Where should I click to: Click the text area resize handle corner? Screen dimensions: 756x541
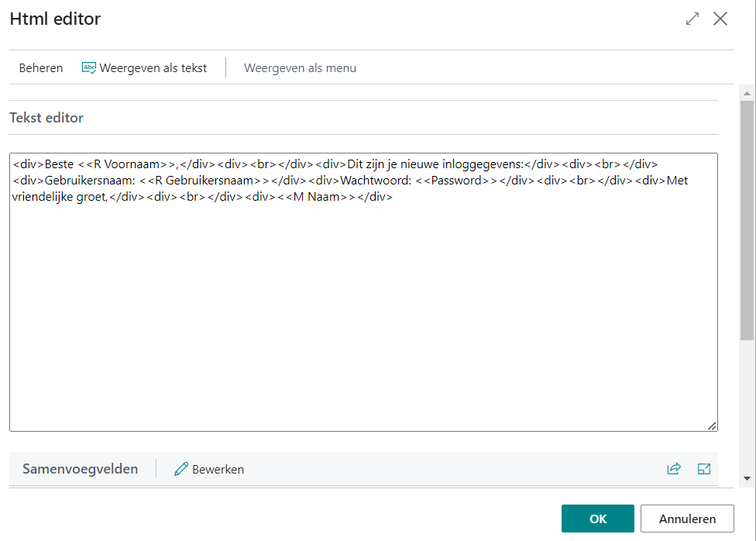[712, 426]
